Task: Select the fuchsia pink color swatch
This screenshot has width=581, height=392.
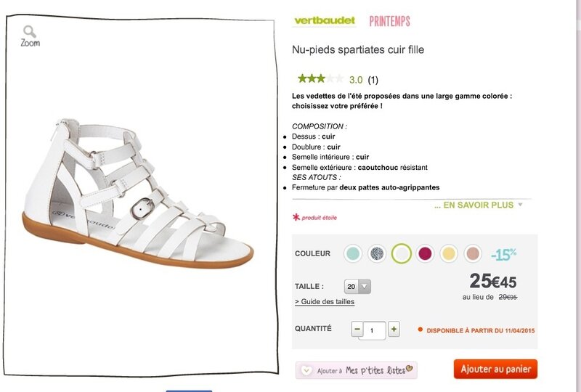Action: (425, 254)
